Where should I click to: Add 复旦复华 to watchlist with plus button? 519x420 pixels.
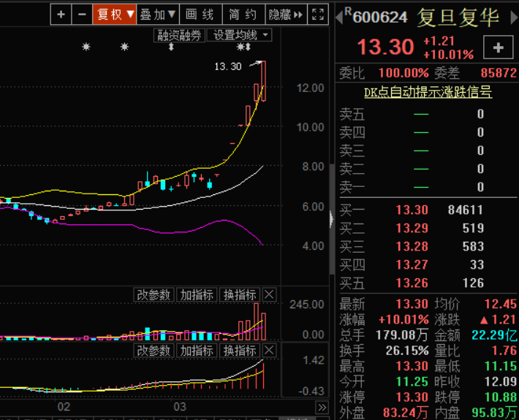[x=499, y=47]
